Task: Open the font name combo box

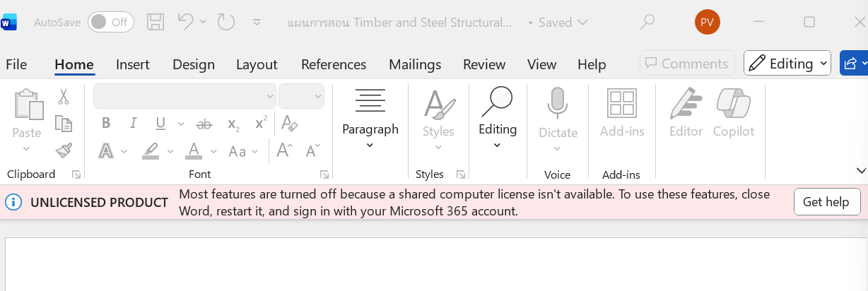Action: pos(184,96)
